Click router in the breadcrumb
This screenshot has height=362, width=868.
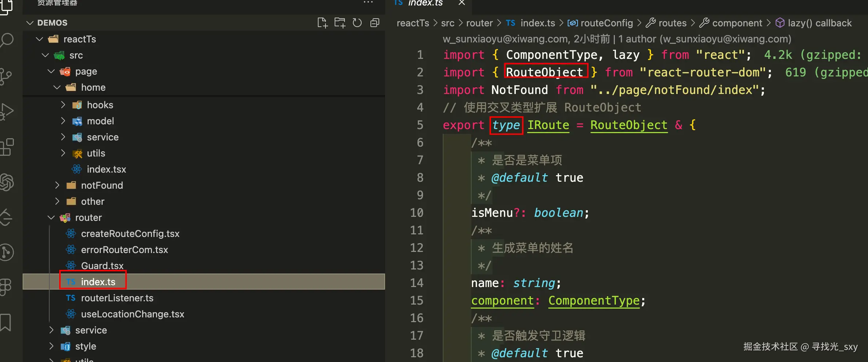click(479, 23)
